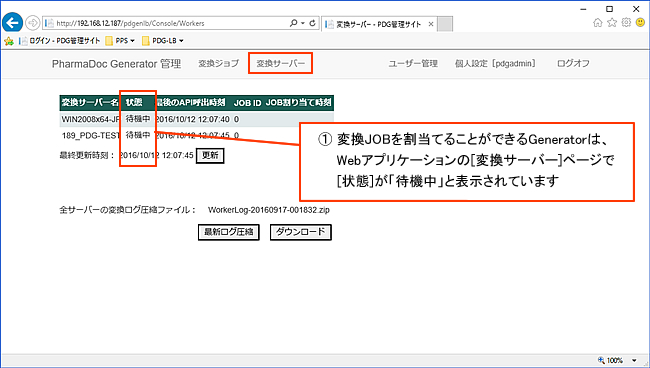Viewport: 650px width, 368px height.
Task: Click the address bar URL field
Action: click(166, 24)
